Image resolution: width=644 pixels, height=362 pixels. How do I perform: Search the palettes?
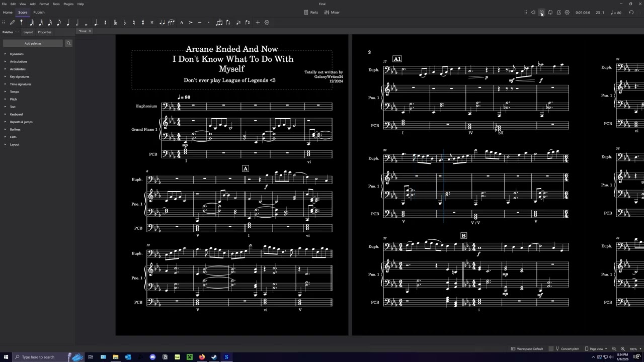(68, 43)
